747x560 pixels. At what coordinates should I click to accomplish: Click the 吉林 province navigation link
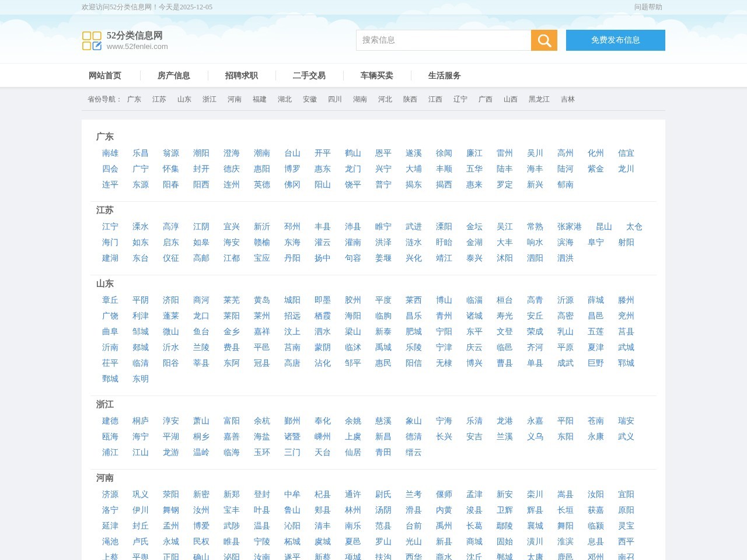(x=568, y=99)
